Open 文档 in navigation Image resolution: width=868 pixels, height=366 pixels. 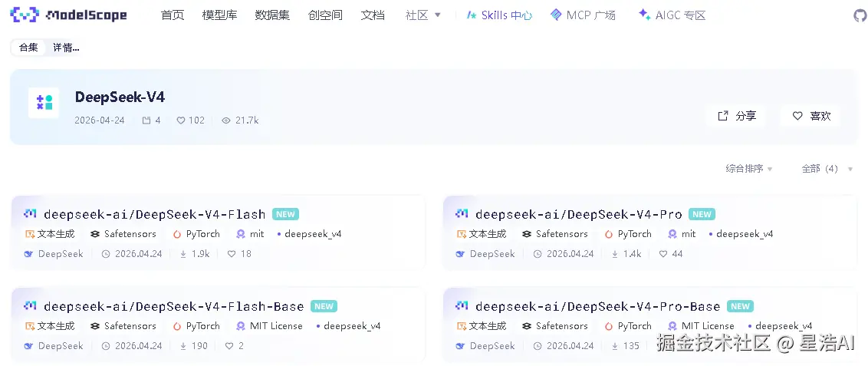[x=373, y=15]
